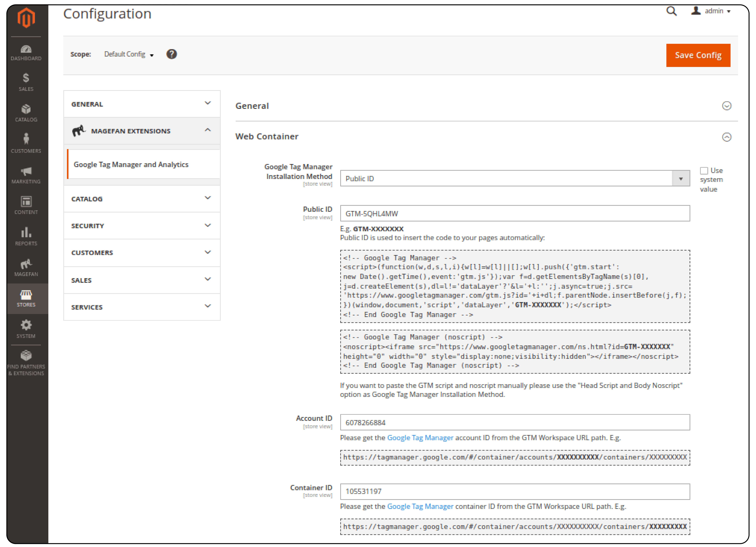Click the Configuration page title
This screenshot has width=756, height=547.
click(x=107, y=14)
